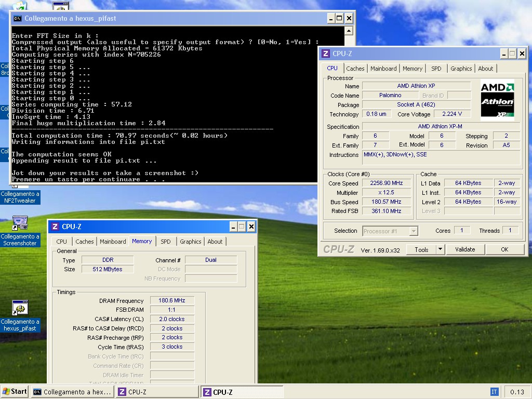Click the Core Voltage value 2.224 V

coord(452,114)
